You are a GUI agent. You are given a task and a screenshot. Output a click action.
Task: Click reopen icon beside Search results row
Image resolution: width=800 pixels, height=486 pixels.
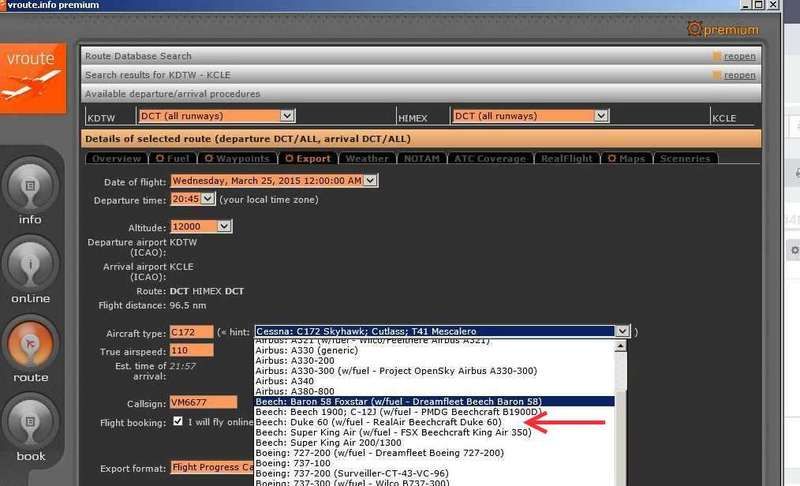[717, 75]
